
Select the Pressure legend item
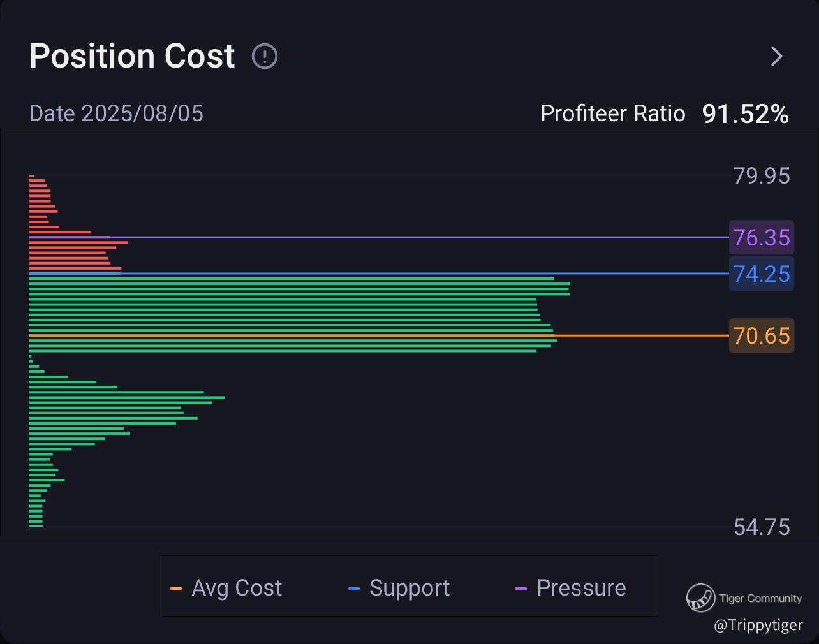click(580, 588)
